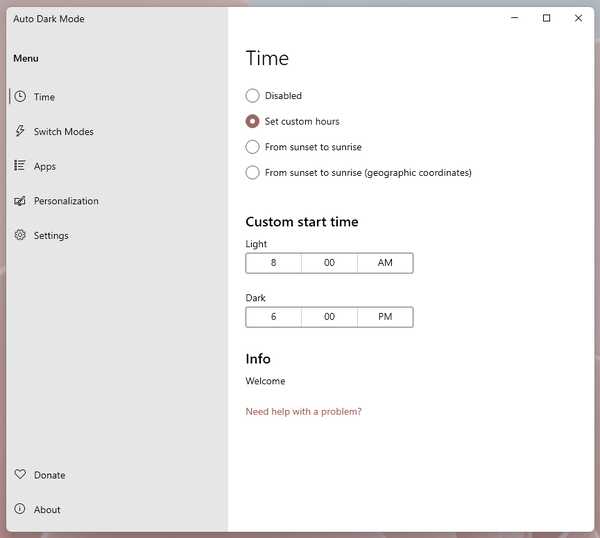This screenshot has width=600, height=538.
Task: Open the Light start hour picker
Action: click(273, 263)
